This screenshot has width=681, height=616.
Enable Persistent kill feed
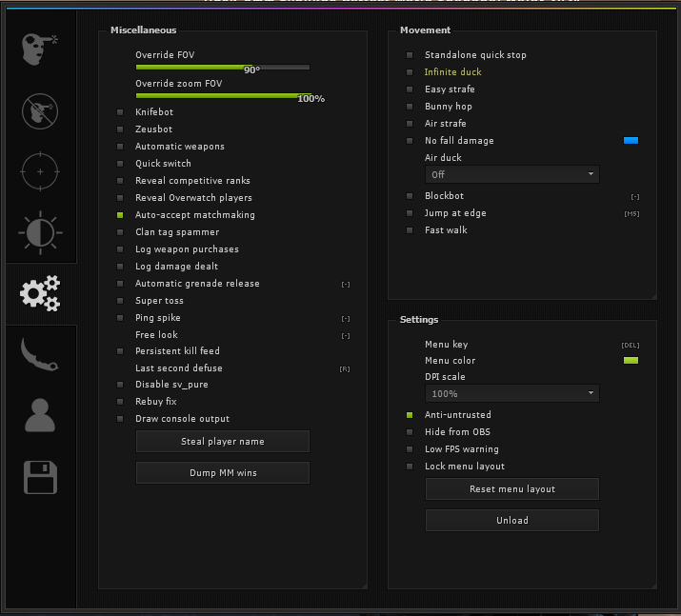pyautogui.click(x=120, y=351)
